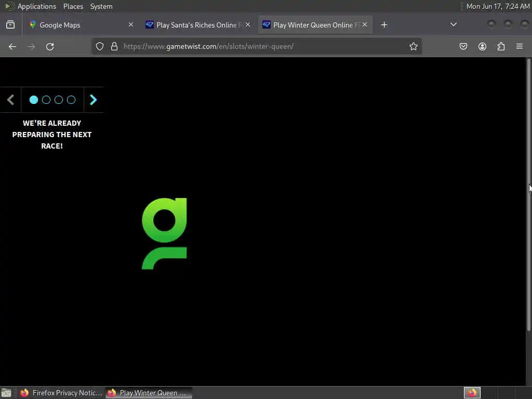Open a new tab with plus
Screen dimensions: 532x399
pyautogui.click(x=384, y=25)
